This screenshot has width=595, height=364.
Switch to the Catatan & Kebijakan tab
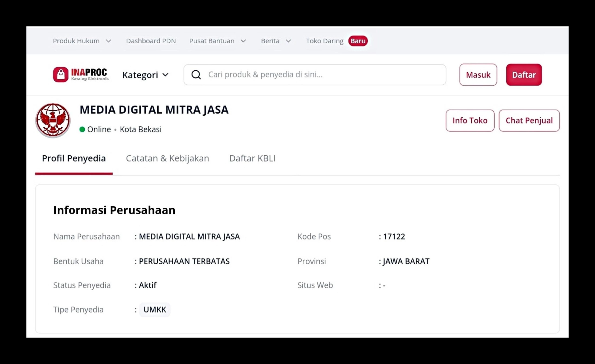[x=167, y=158]
